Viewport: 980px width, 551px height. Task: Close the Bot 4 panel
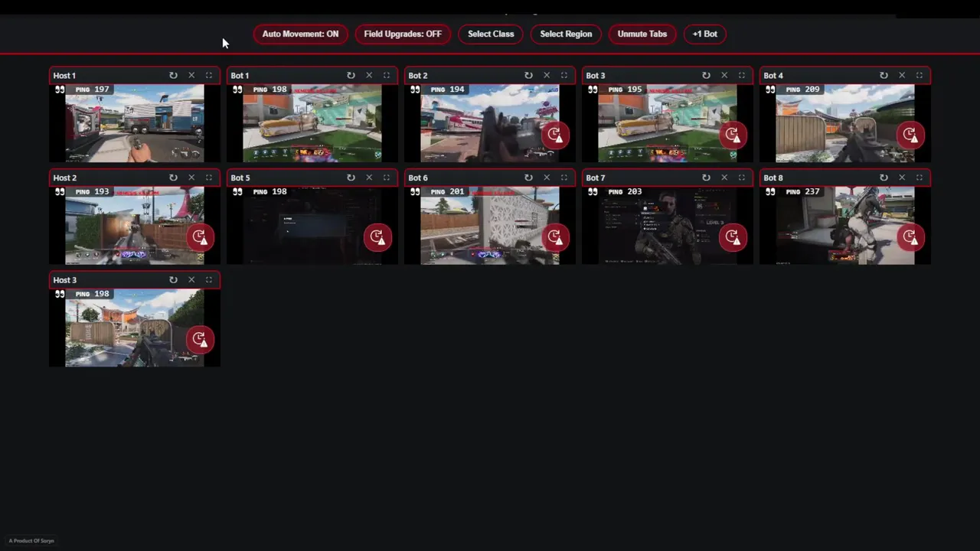tap(902, 76)
